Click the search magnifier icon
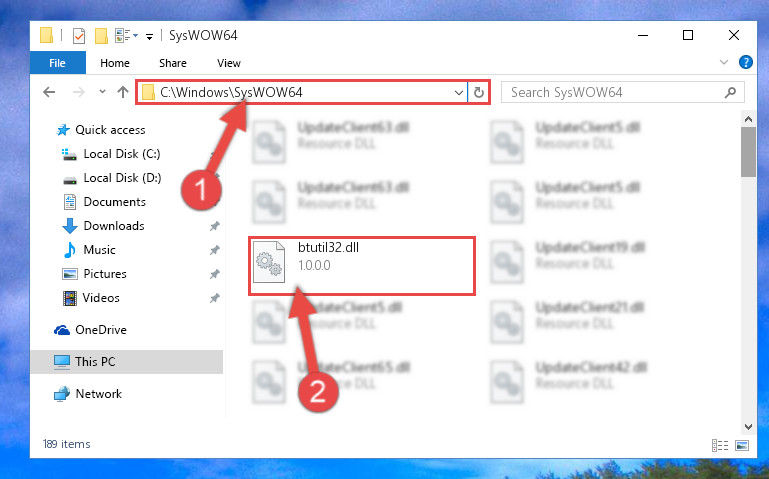The width and height of the screenshot is (769, 479). (x=730, y=92)
